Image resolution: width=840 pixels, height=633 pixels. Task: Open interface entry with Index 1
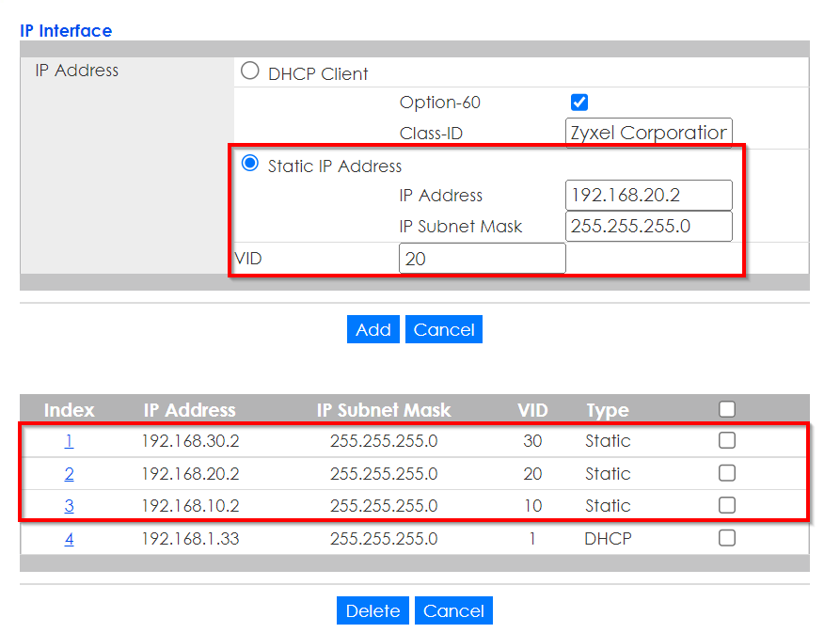coord(69,440)
